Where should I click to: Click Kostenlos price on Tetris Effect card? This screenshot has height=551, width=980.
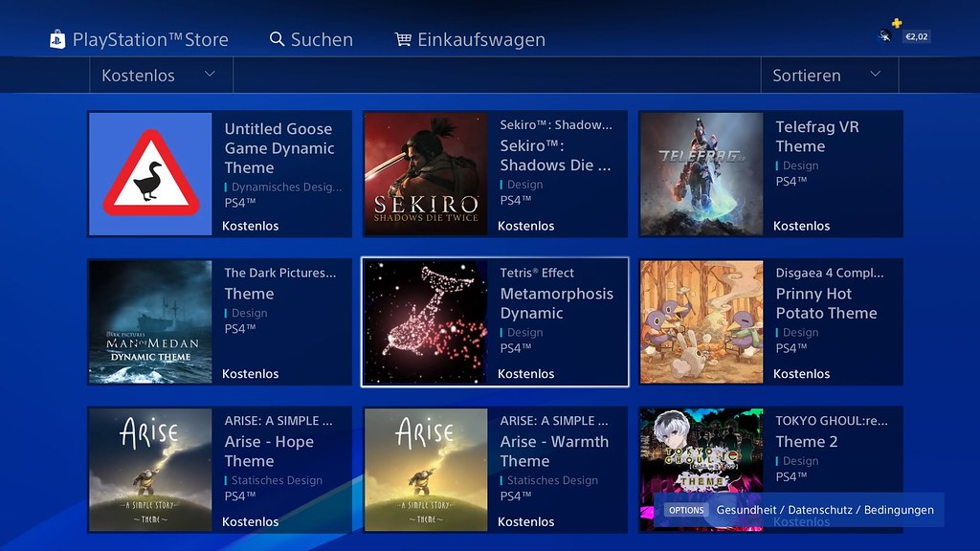(525, 374)
